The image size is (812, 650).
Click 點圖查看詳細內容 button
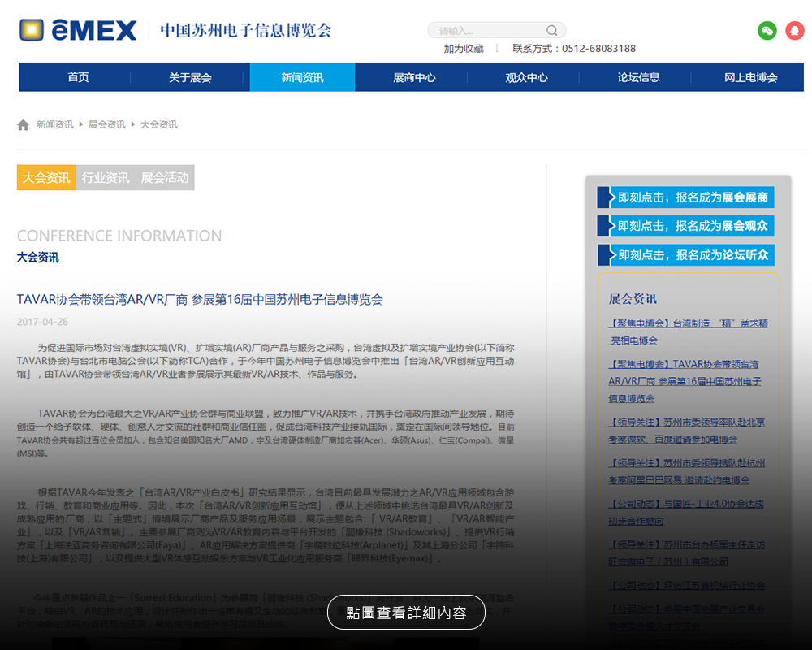406,613
